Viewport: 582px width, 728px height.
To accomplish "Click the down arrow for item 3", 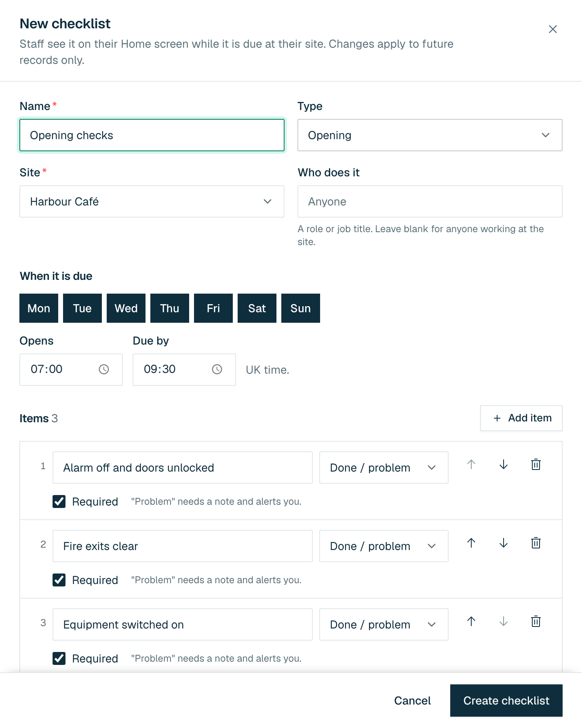I will click(504, 621).
